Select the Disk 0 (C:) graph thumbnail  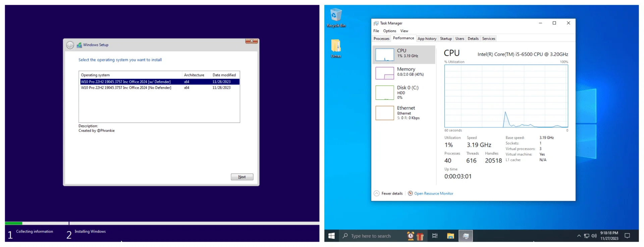pos(385,93)
